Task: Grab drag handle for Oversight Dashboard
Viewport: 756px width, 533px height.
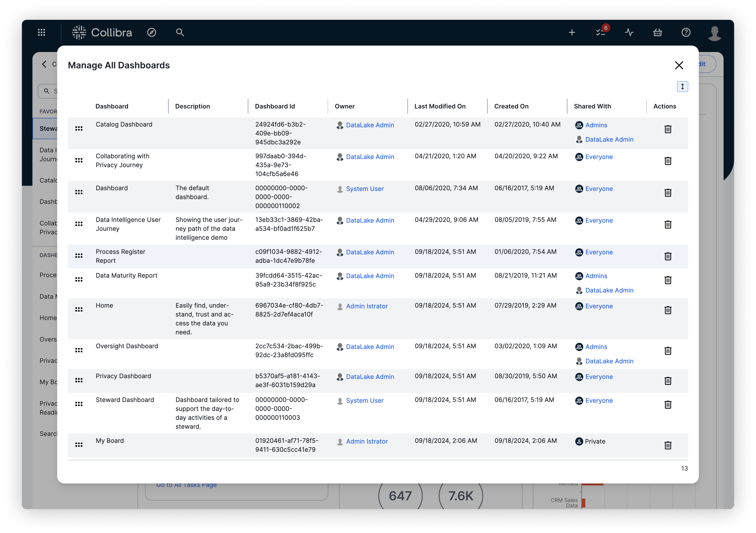Action: point(79,350)
